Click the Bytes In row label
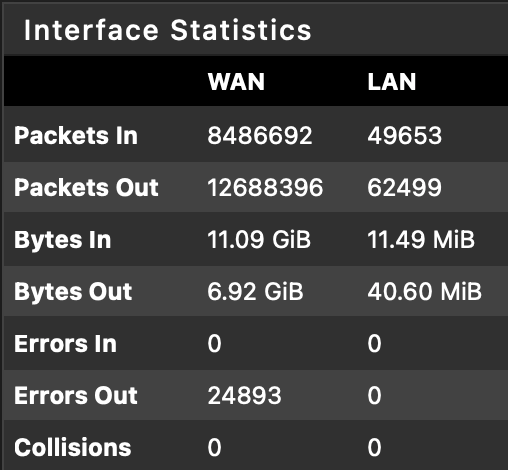Viewport: 508px width, 470px height. (x=62, y=240)
